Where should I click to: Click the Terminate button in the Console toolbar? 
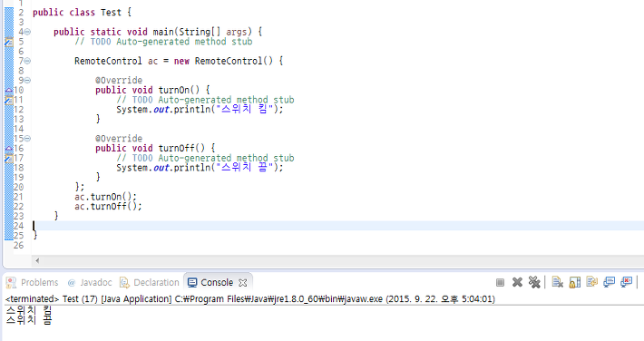(500, 282)
